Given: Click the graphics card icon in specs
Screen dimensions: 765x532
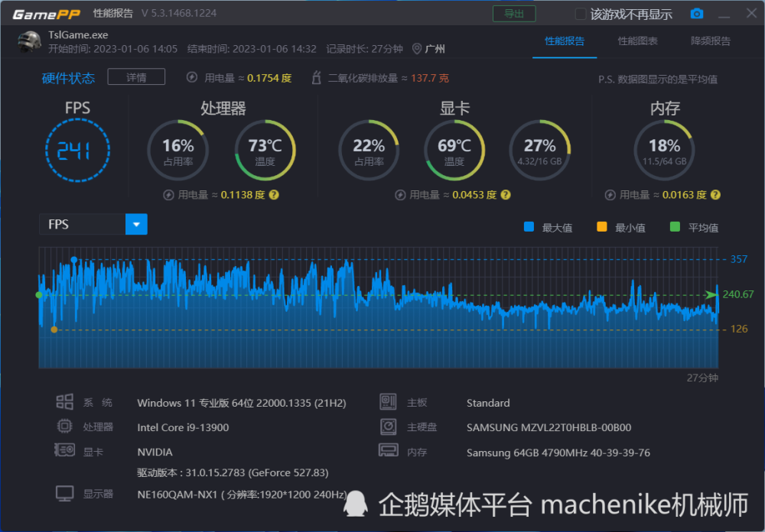Looking at the screenshot, I should [x=64, y=450].
